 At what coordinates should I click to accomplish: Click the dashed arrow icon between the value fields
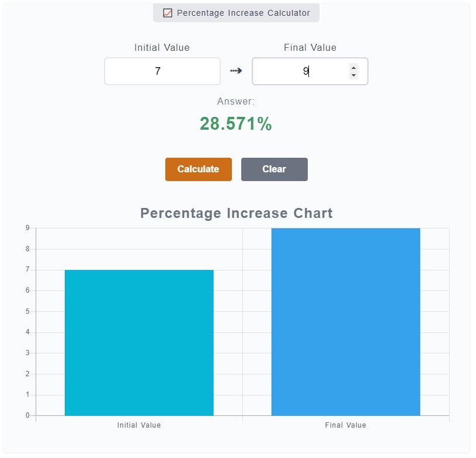coord(236,71)
